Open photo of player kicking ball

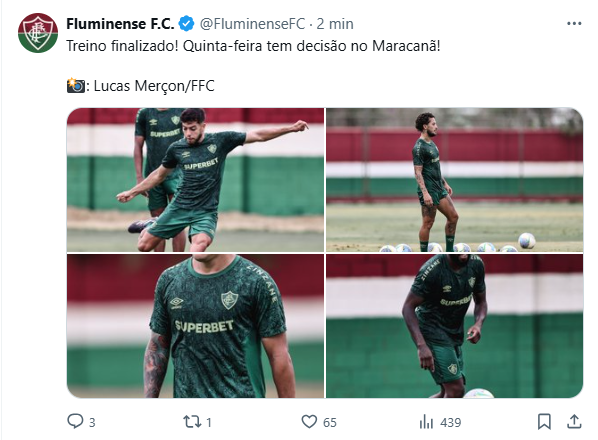click(195, 180)
